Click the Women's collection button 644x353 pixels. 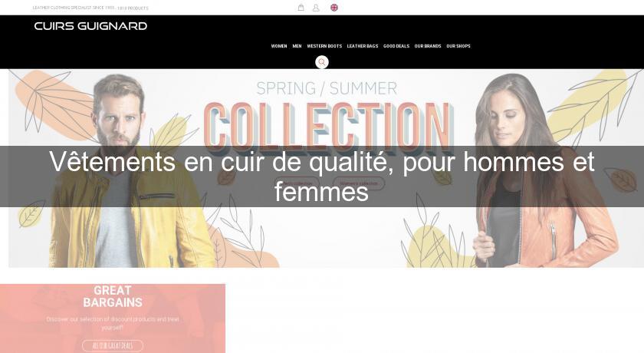tap(359, 183)
